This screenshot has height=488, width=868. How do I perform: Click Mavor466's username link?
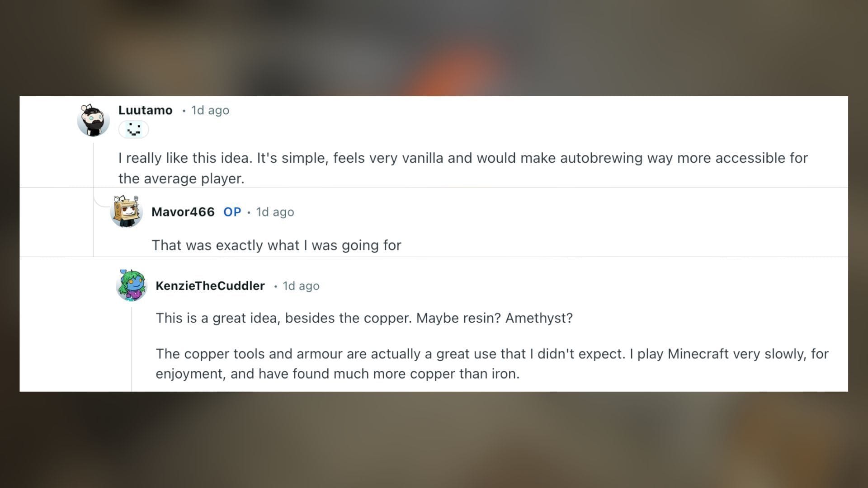tap(183, 212)
